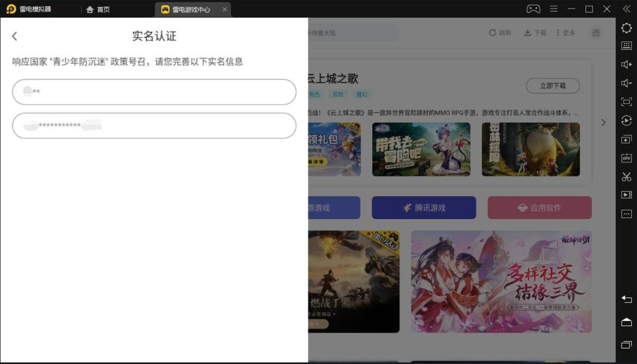Collapse the right sidebar with double chevron
Image resolution: width=637 pixels, height=364 pixels.
626,9
